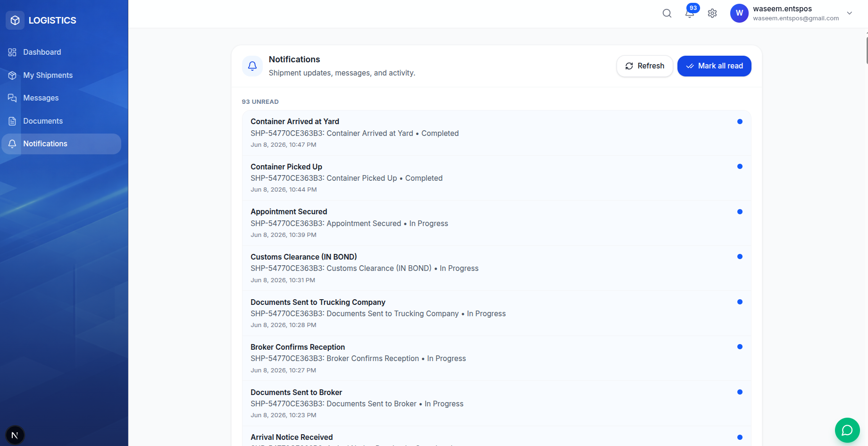Click timestamp Jun 8, 2026, 10:39 PM

(x=284, y=235)
